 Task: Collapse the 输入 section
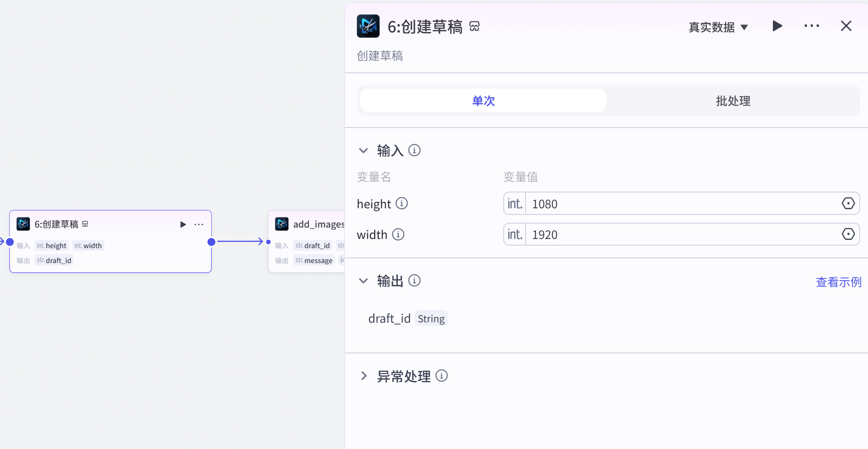[x=363, y=150]
